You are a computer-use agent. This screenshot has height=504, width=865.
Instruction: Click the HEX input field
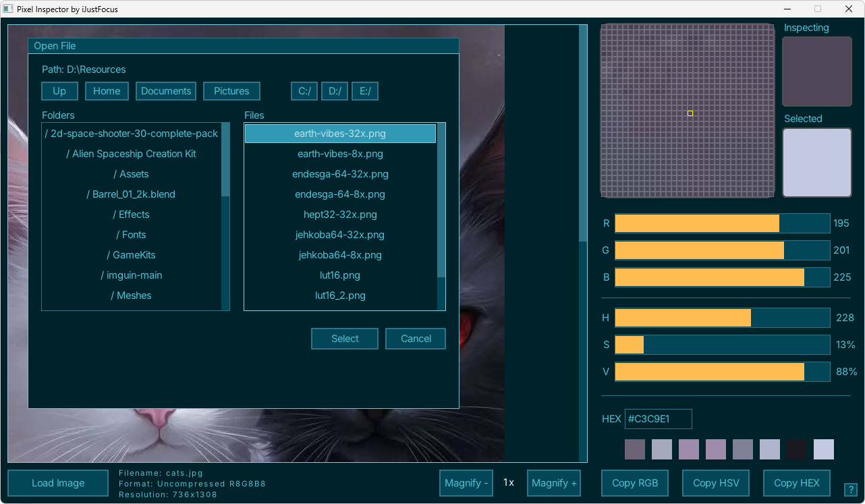[x=658, y=419]
